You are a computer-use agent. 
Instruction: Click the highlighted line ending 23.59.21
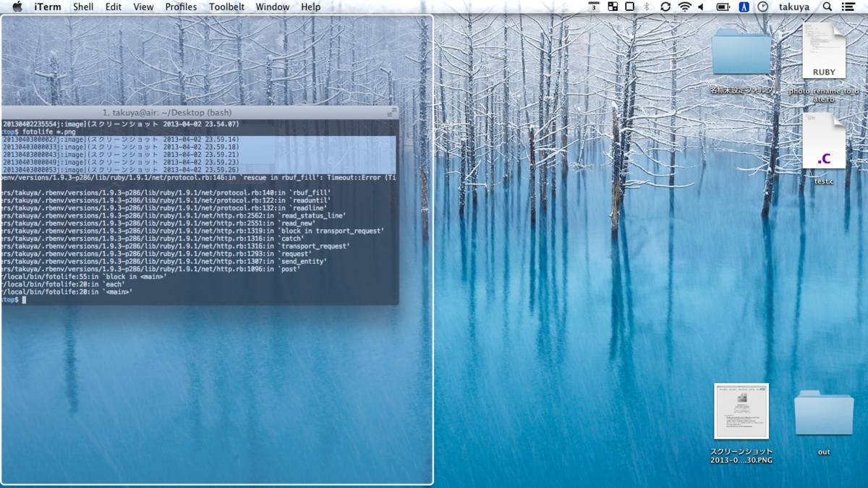pos(120,155)
